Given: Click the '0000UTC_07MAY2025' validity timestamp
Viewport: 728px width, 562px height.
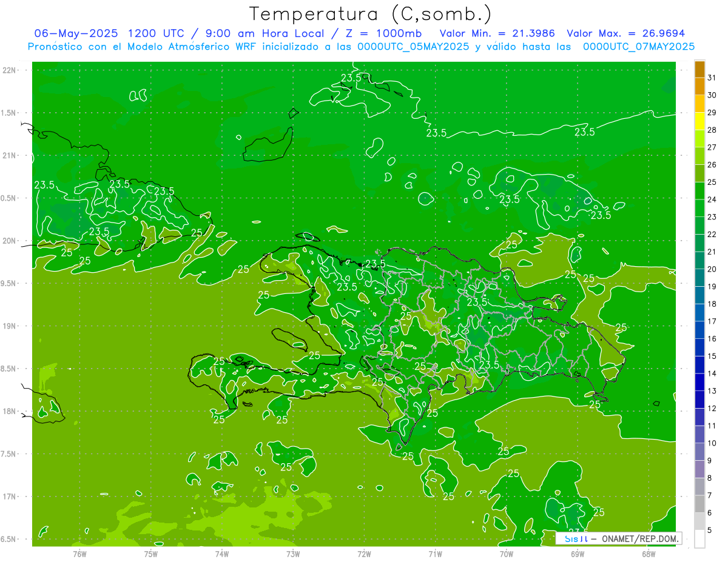Looking at the screenshot, I should 639,46.
